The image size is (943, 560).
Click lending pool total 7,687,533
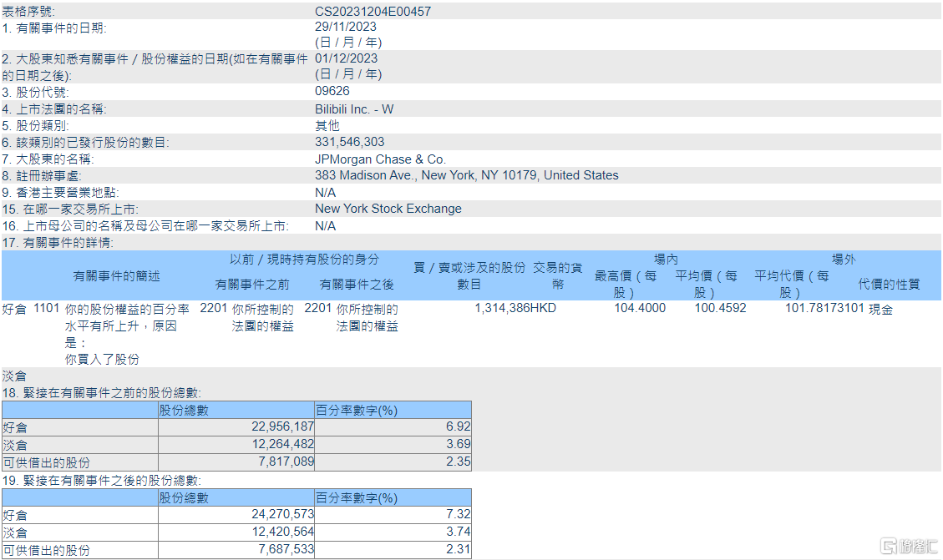pyautogui.click(x=286, y=549)
